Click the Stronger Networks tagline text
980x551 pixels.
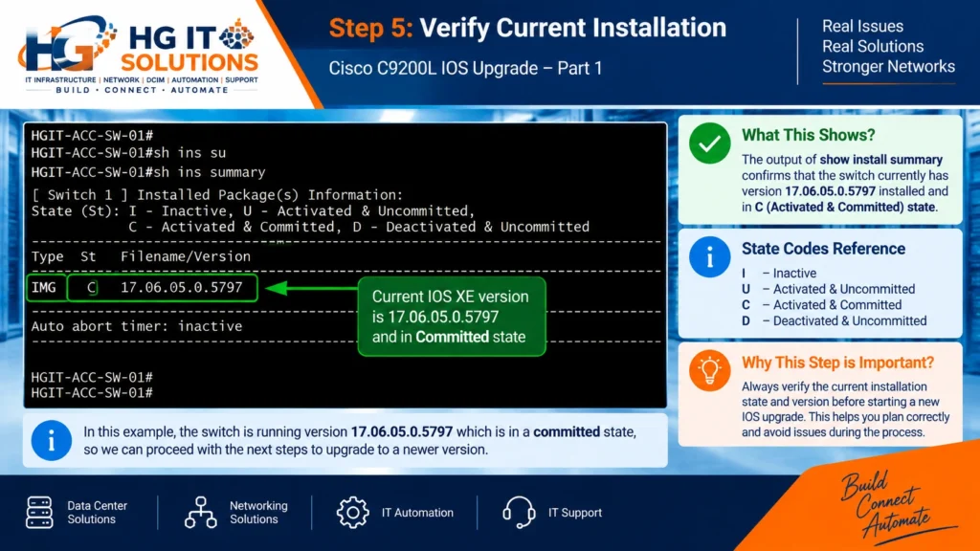[x=888, y=66]
